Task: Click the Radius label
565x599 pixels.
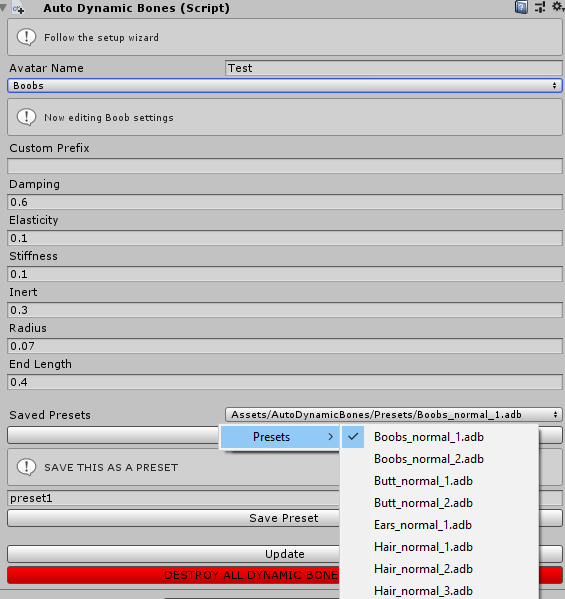Action: click(x=28, y=328)
